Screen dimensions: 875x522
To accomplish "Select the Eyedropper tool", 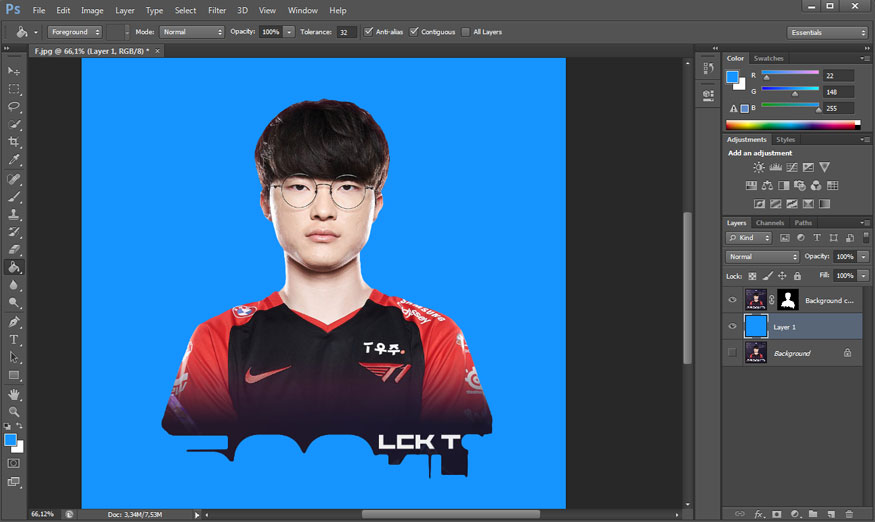I will click(x=14, y=160).
